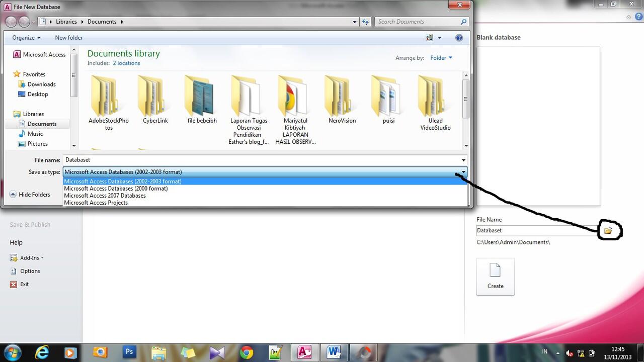Open Windows Explorer from taskbar
Viewport: 644px width, 362px height.
(158, 352)
